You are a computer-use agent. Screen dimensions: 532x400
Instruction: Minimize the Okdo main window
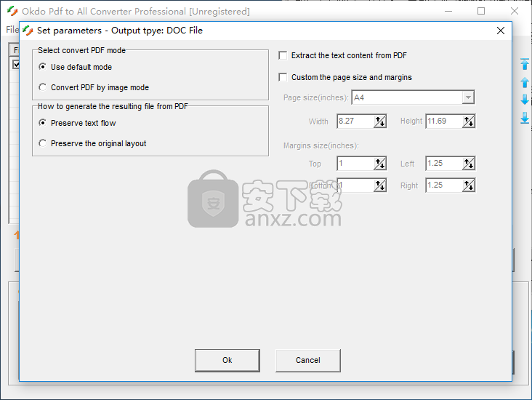[x=448, y=11]
